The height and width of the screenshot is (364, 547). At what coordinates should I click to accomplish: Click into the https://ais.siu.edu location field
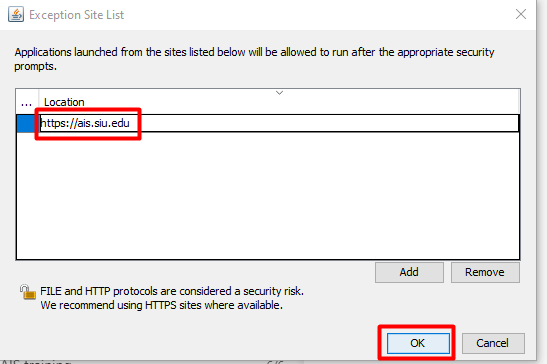tap(279, 124)
